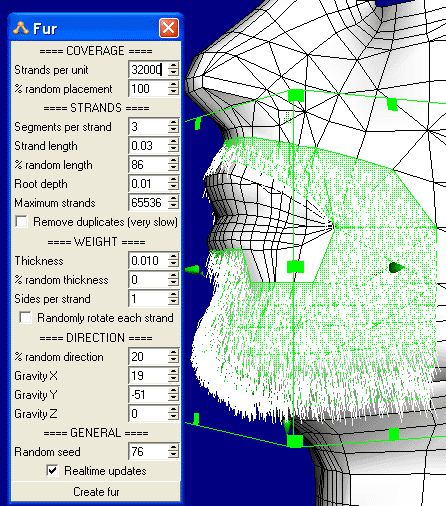The height and width of the screenshot is (506, 446).
Task: Click the green cone arrow left of beard
Action: (x=193, y=270)
